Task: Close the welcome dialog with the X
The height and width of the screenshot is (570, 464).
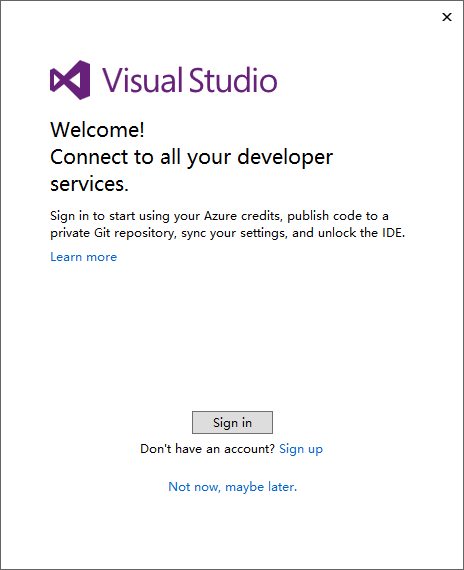Action: pos(447,17)
